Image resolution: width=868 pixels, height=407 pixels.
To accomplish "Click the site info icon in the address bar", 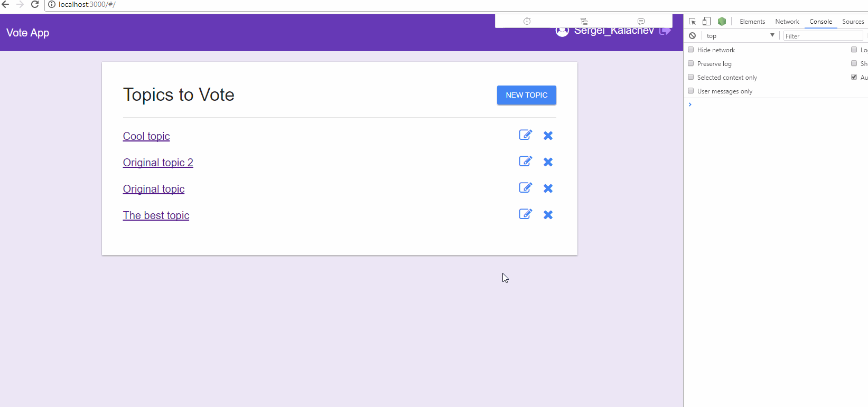I will click(52, 4).
